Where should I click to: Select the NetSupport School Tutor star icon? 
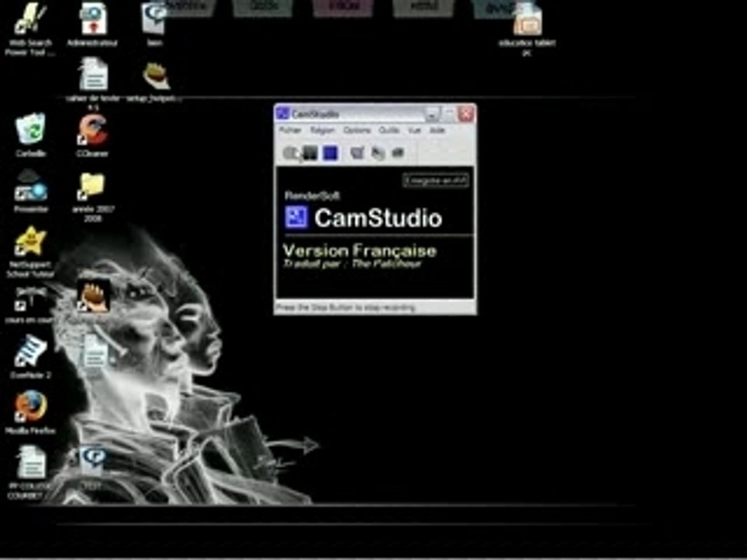pyautogui.click(x=30, y=251)
